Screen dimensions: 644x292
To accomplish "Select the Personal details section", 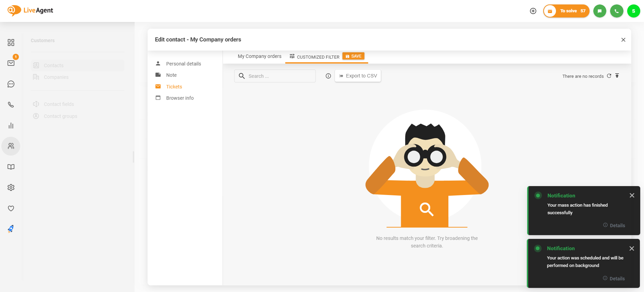I will pyautogui.click(x=183, y=64).
